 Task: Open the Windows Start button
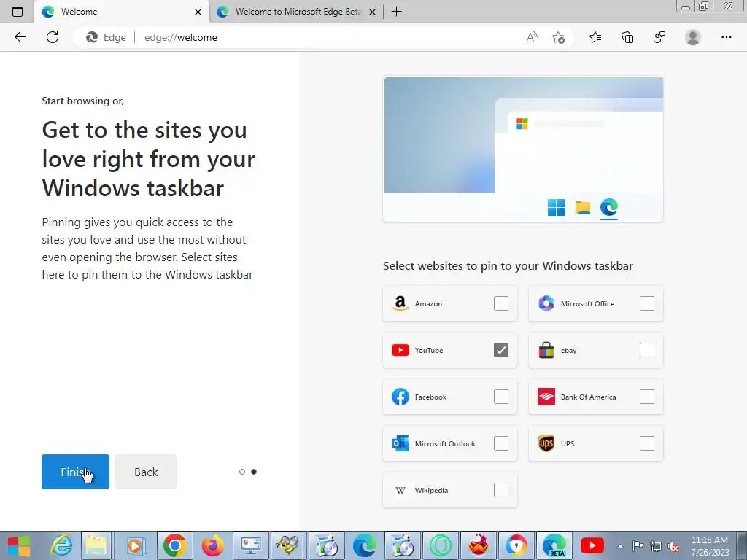click(x=18, y=545)
